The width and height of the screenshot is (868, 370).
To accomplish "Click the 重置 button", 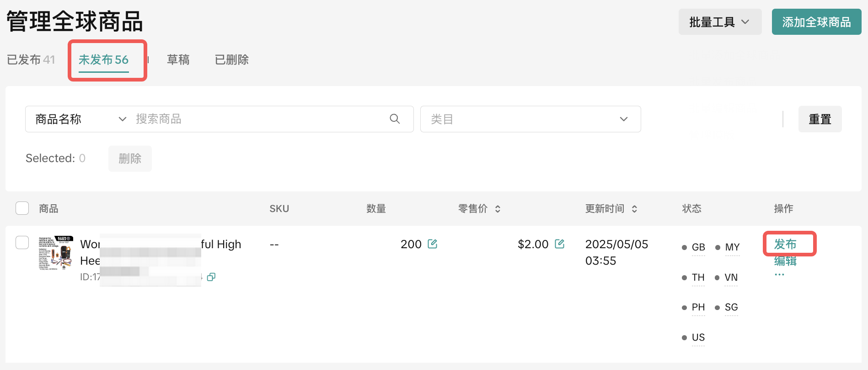I will 820,119.
